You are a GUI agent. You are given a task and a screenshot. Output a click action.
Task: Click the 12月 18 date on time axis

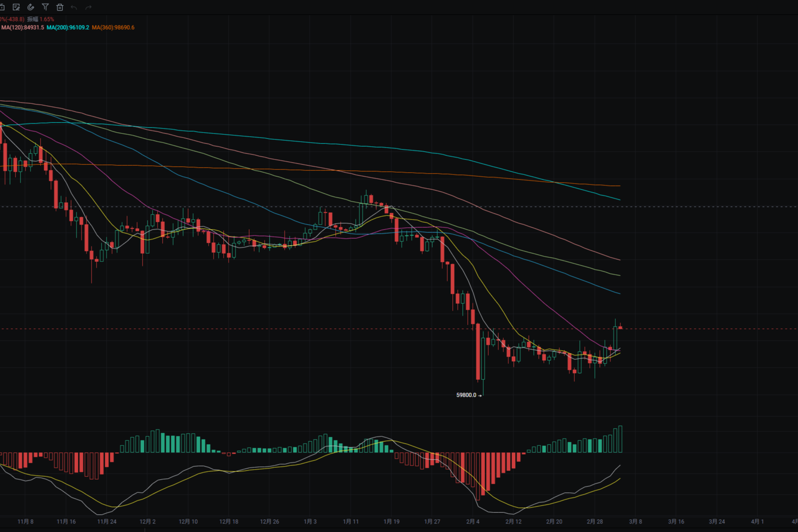pos(229,522)
